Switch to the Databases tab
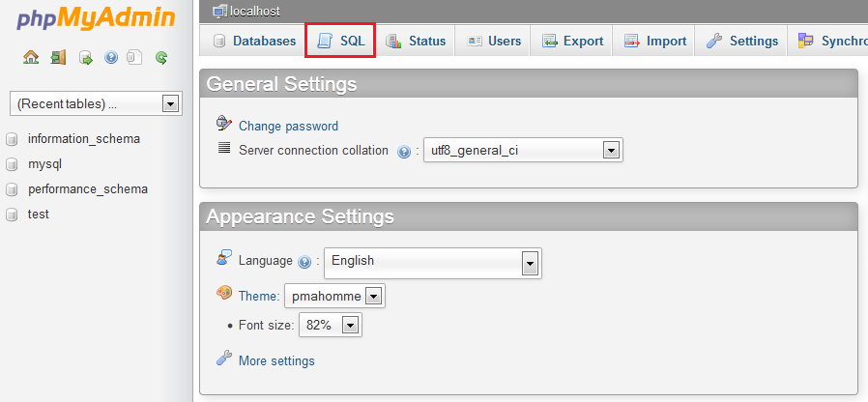The width and height of the screenshot is (868, 402). tap(254, 41)
